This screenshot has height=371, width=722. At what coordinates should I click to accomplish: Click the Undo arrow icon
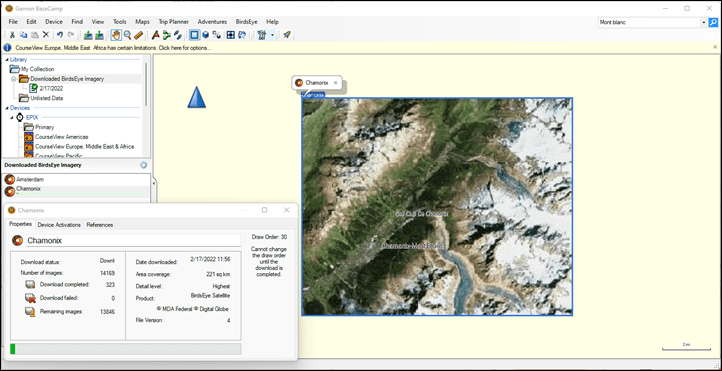pos(60,35)
